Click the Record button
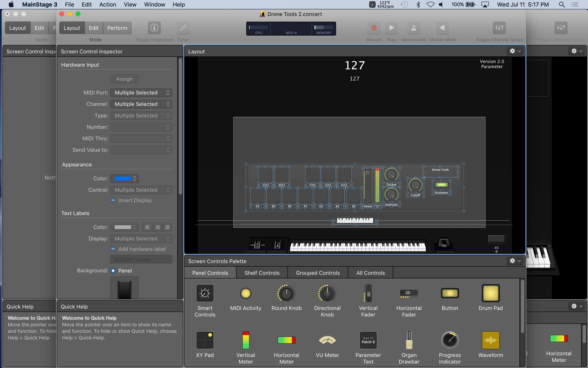This screenshot has width=588, height=368. [x=374, y=28]
